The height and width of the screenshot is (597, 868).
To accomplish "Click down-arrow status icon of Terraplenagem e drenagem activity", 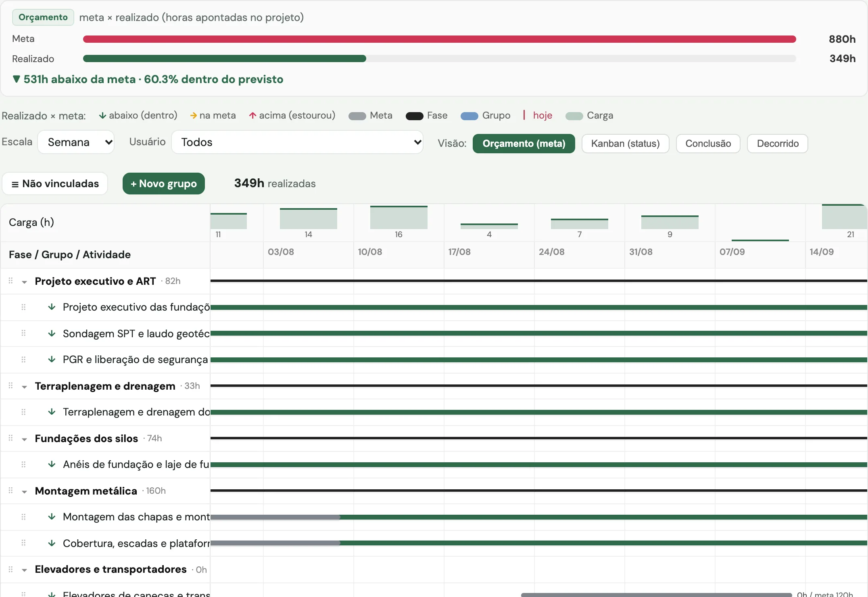I will pyautogui.click(x=52, y=412).
